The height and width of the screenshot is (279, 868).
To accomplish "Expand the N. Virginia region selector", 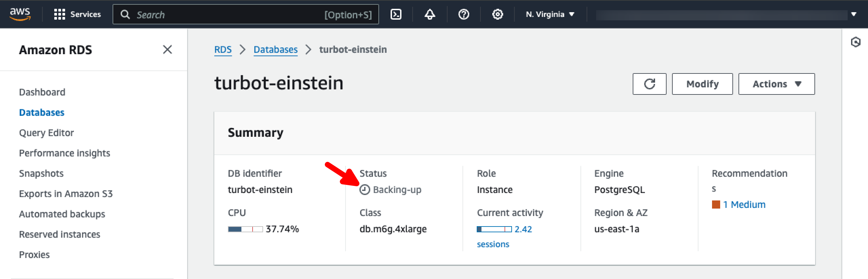I will [x=550, y=14].
